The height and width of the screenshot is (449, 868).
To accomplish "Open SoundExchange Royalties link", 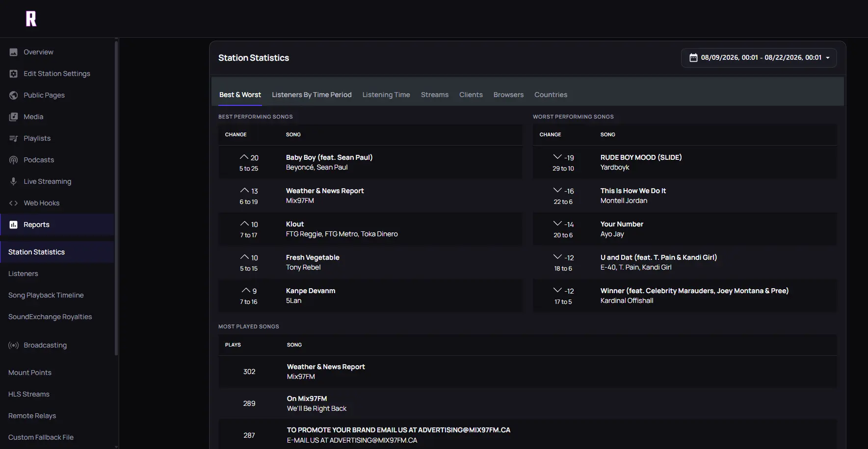I will coord(50,317).
